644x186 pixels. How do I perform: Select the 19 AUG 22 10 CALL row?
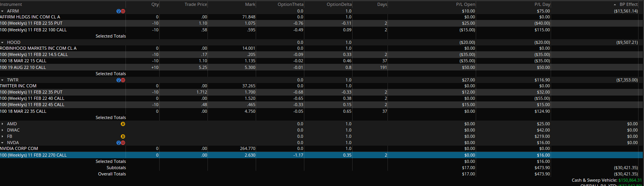coord(322,67)
